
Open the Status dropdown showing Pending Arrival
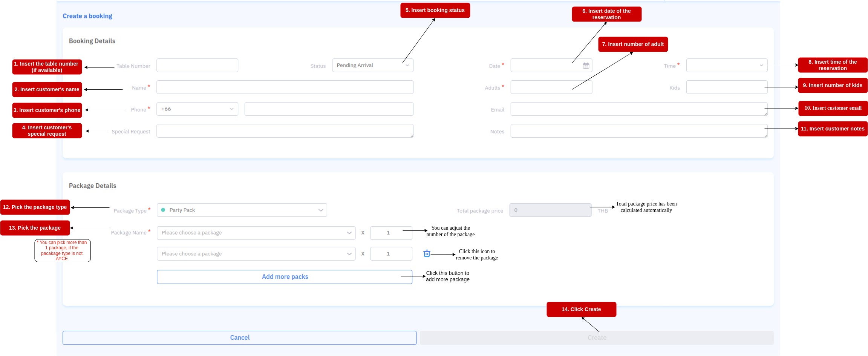[x=372, y=65]
